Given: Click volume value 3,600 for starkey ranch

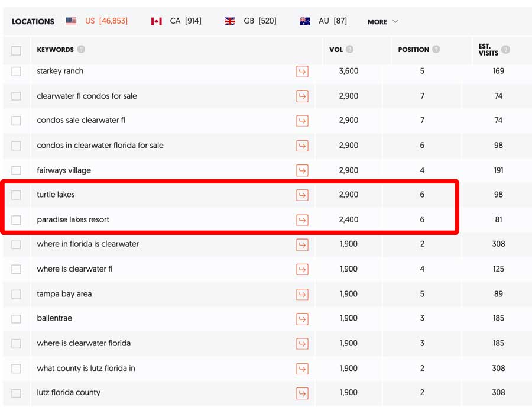Looking at the screenshot, I should (x=348, y=71).
